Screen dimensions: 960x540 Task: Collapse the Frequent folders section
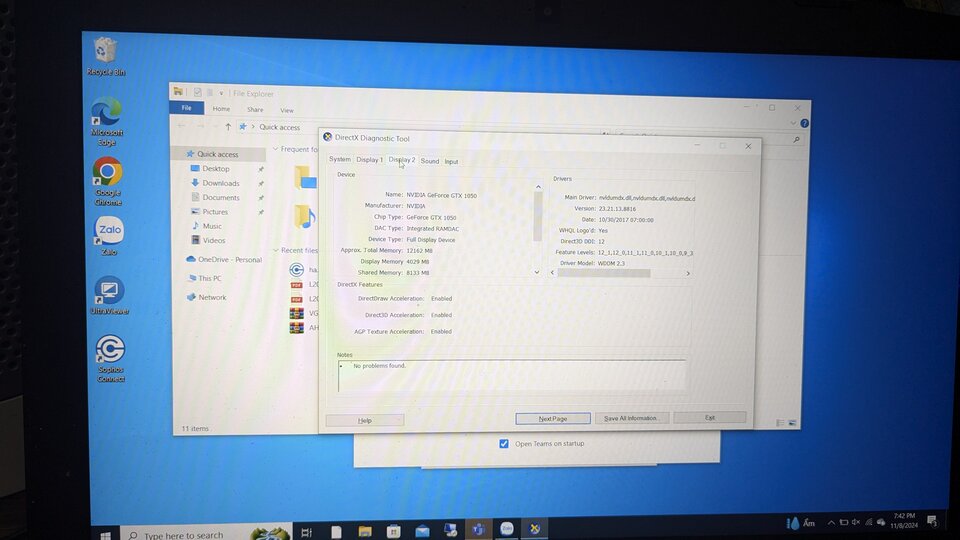276,149
